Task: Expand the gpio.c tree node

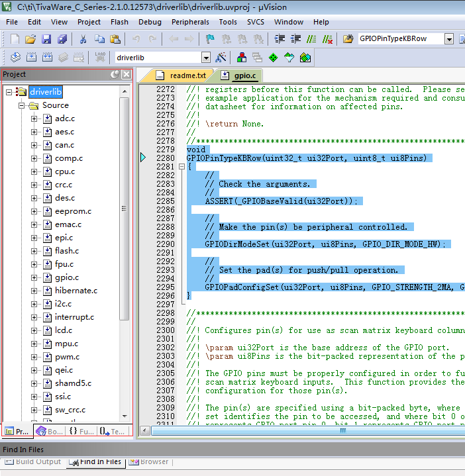Action: 34,277
